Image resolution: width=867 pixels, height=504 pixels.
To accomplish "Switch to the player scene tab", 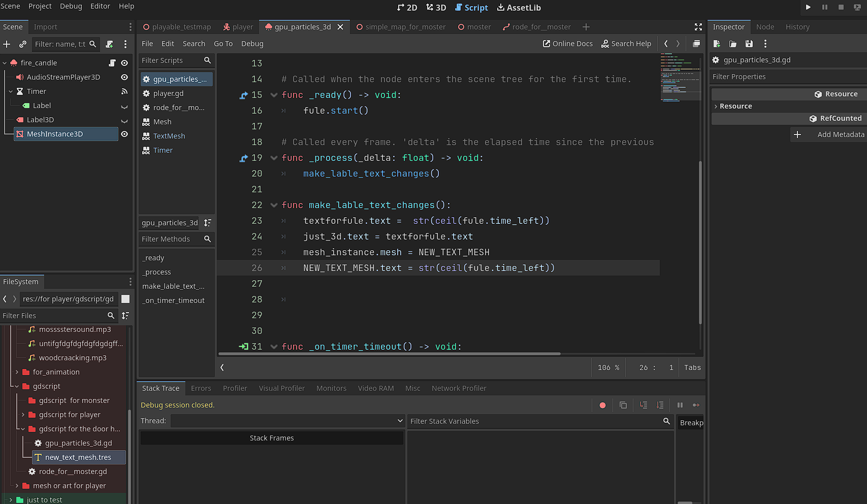I will tap(238, 27).
